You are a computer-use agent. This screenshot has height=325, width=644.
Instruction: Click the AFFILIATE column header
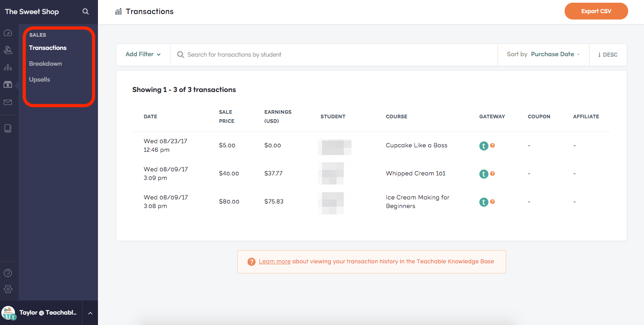(586, 116)
